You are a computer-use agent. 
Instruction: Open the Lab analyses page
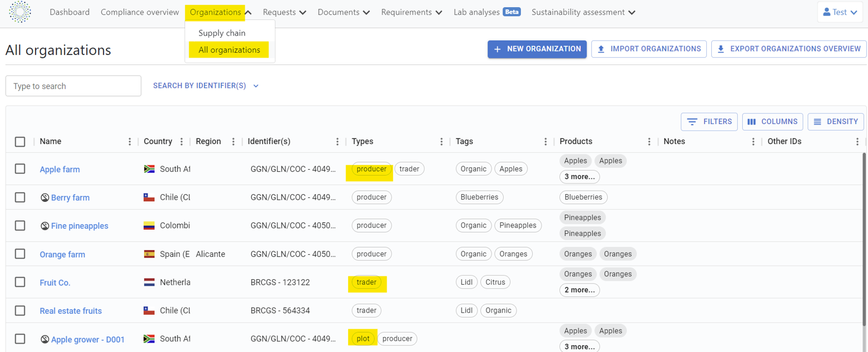click(x=477, y=12)
